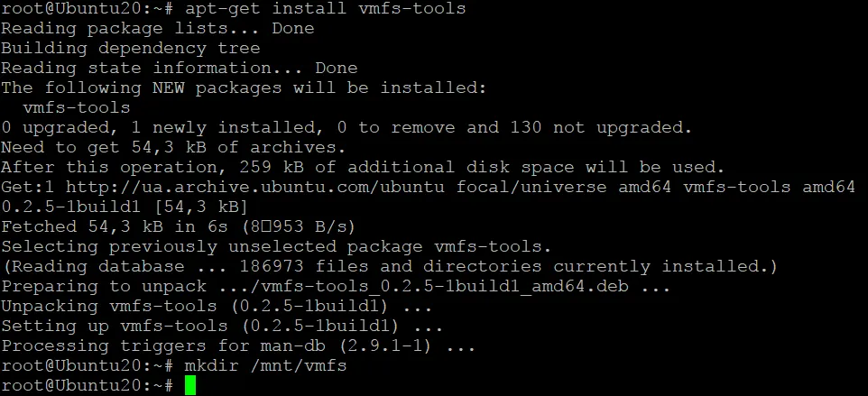Click the 'Reading state information... Done' line

[x=179, y=69]
